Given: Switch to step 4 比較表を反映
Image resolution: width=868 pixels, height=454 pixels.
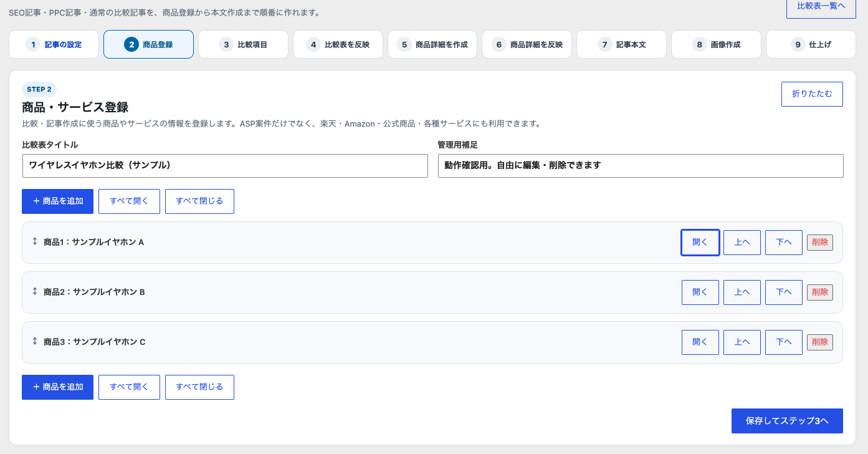Looking at the screenshot, I should 338,44.
